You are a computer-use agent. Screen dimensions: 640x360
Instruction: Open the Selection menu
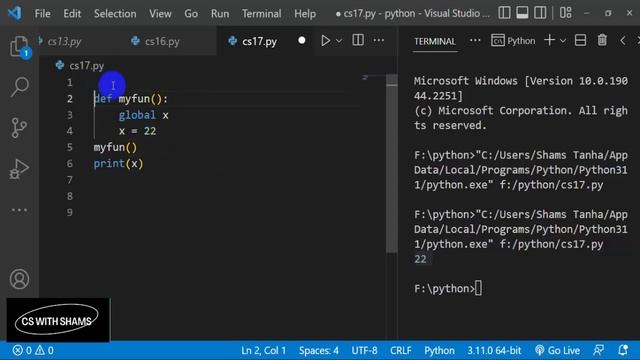tap(115, 13)
